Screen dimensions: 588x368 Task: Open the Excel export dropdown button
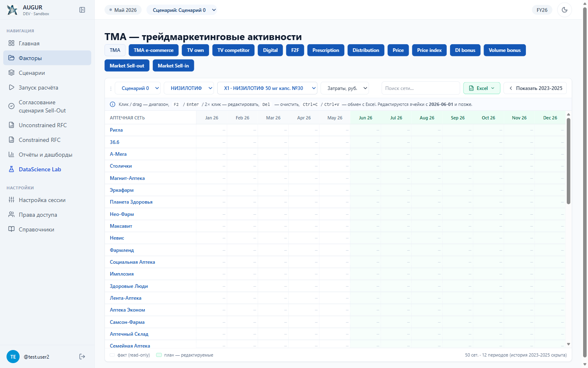tap(482, 88)
